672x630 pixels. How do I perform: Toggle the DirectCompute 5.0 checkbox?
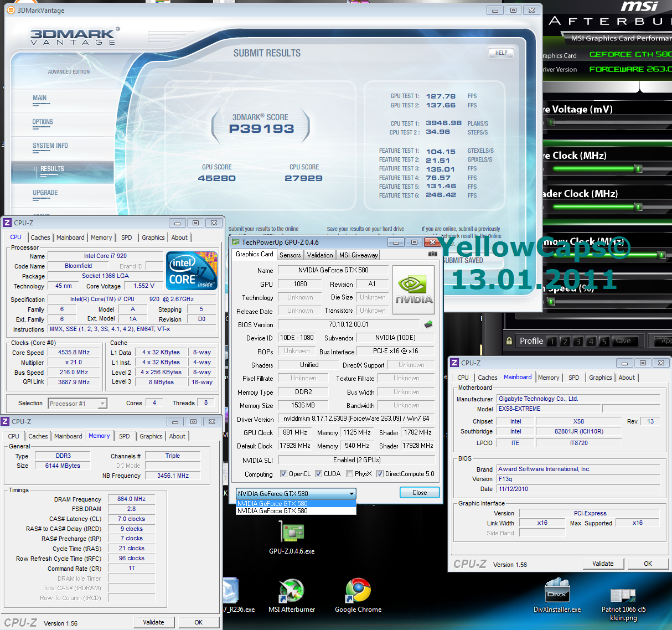tap(380, 474)
